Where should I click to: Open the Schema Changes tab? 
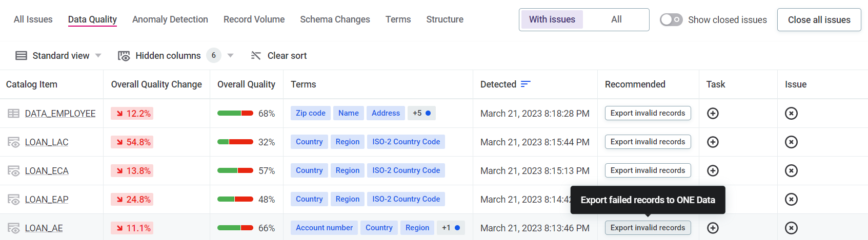pyautogui.click(x=335, y=19)
